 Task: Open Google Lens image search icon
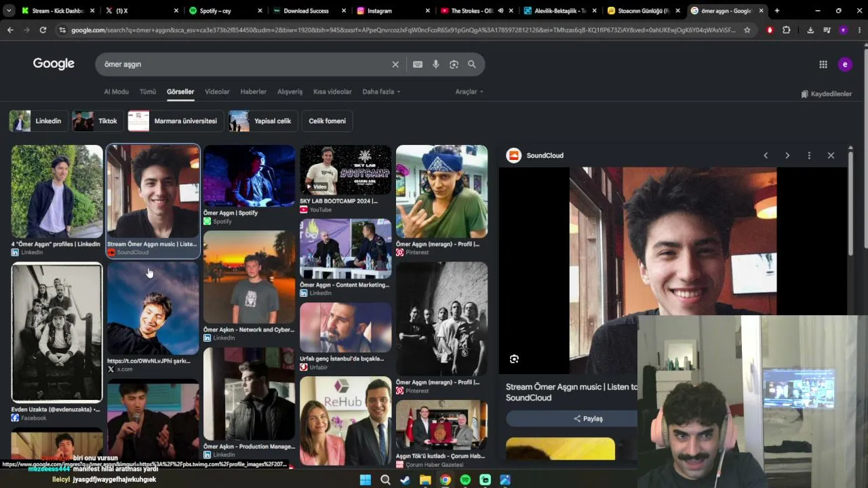coord(454,64)
